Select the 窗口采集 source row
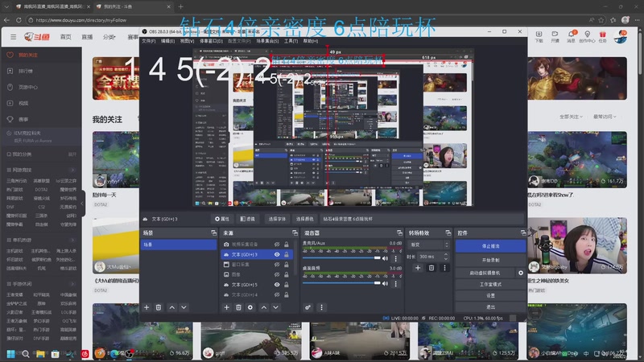 click(256, 265)
